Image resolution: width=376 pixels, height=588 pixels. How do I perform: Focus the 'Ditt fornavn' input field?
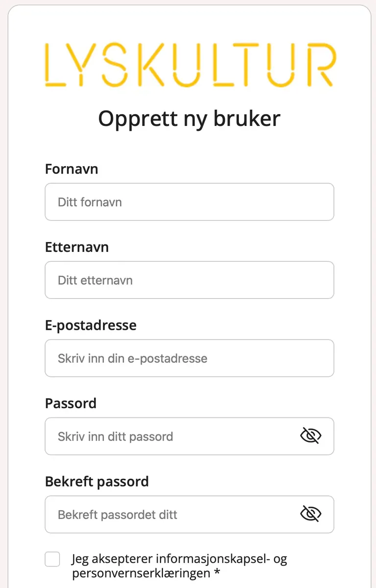(x=189, y=202)
